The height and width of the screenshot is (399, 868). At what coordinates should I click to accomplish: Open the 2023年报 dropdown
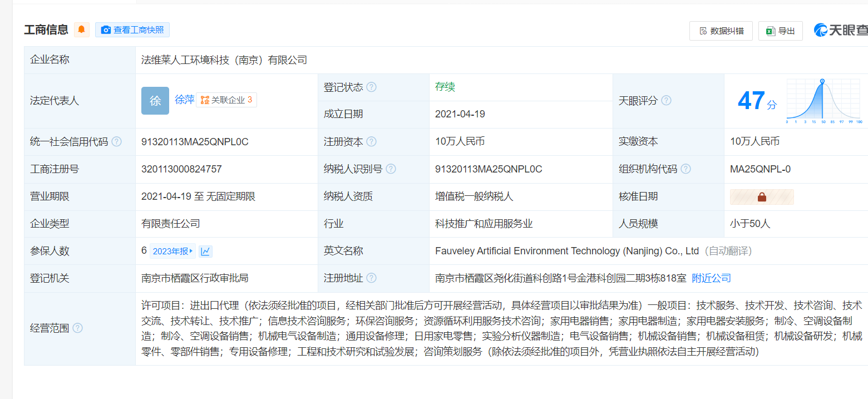(x=172, y=252)
